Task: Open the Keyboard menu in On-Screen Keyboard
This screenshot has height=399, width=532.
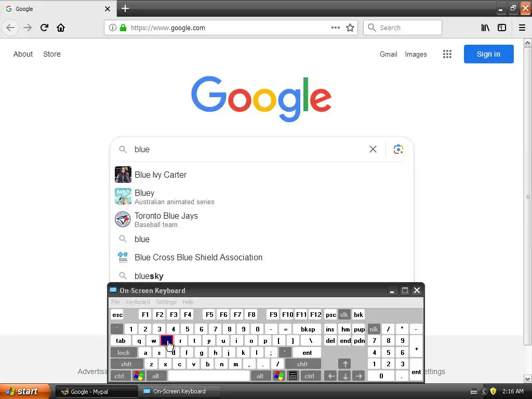Action: tap(137, 302)
